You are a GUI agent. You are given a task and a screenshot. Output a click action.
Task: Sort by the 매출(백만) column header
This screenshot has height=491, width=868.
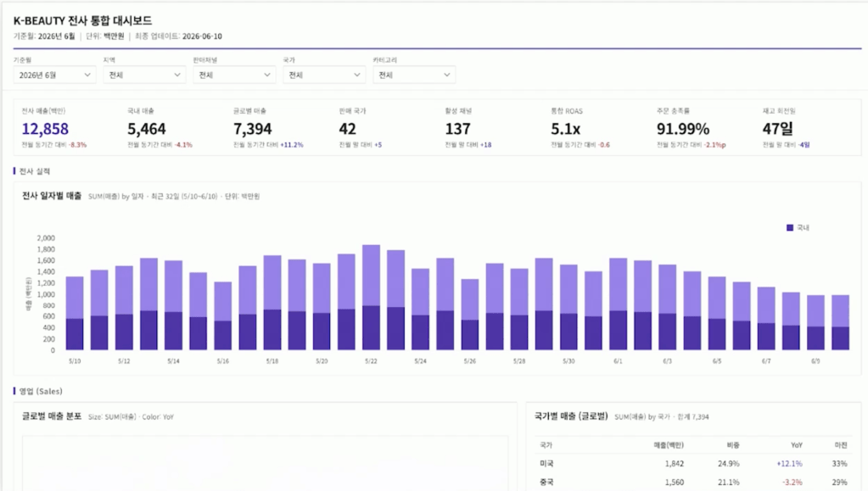click(668, 445)
